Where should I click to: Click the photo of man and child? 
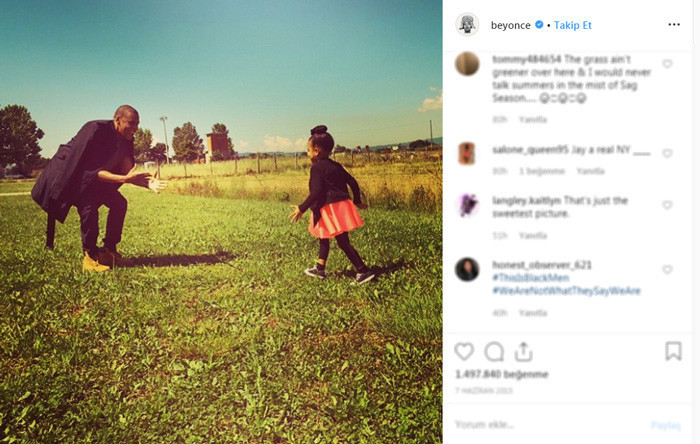tap(221, 222)
